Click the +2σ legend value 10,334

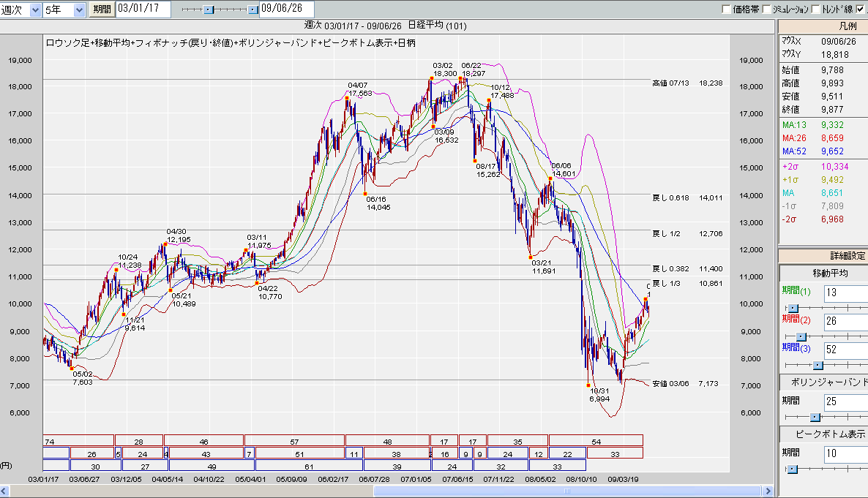tap(835, 167)
